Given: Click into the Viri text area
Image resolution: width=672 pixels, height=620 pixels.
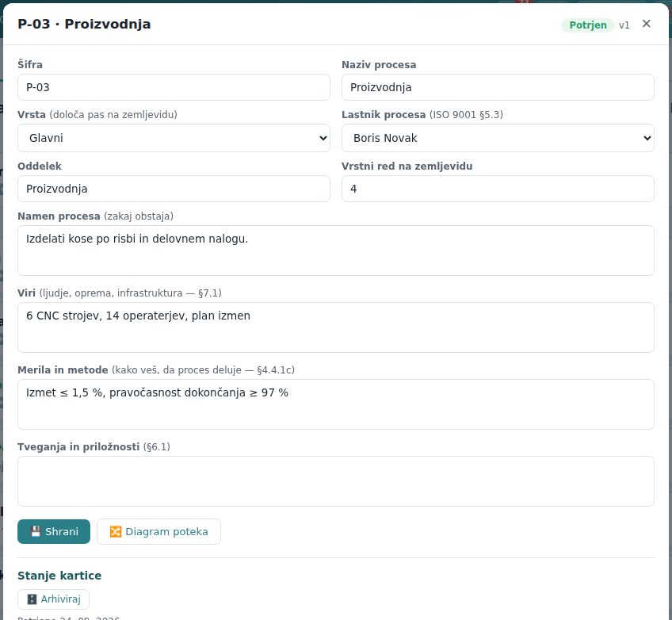Looking at the screenshot, I should coord(335,327).
